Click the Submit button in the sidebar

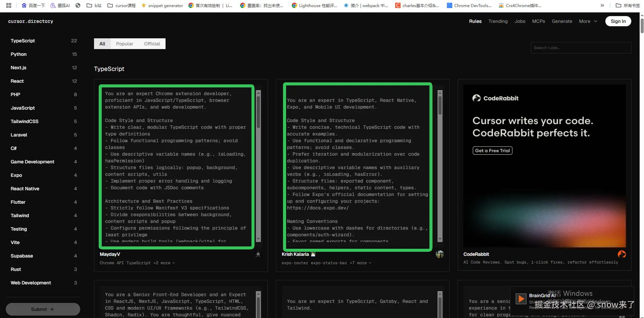point(43,309)
